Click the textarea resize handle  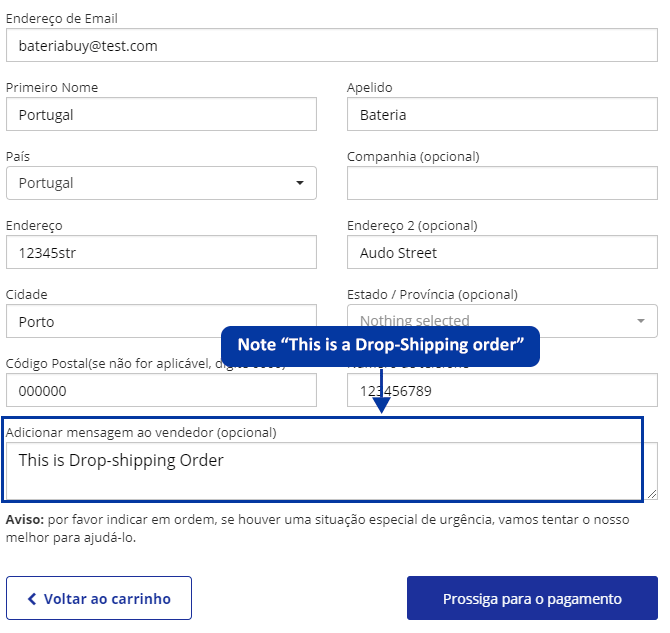[x=653, y=494]
